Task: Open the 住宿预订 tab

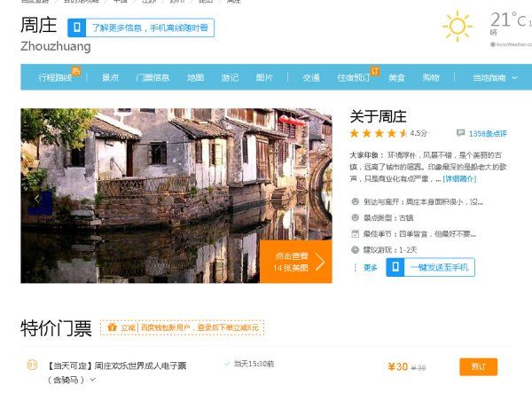Action: coord(353,78)
